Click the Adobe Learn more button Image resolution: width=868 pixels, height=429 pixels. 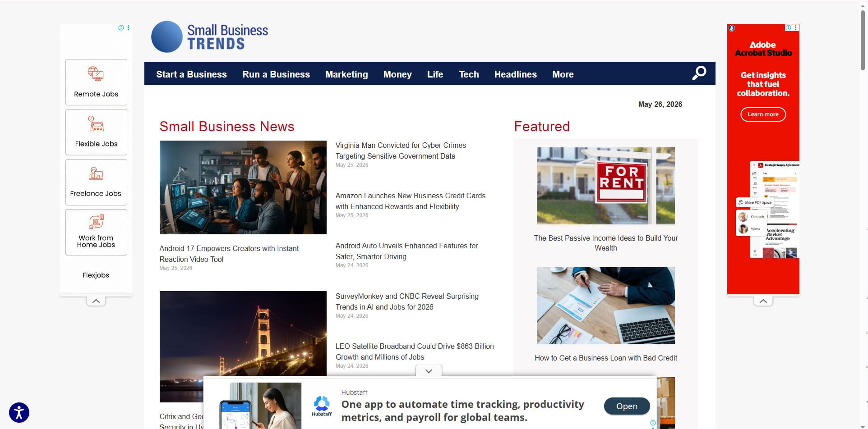pyautogui.click(x=763, y=114)
